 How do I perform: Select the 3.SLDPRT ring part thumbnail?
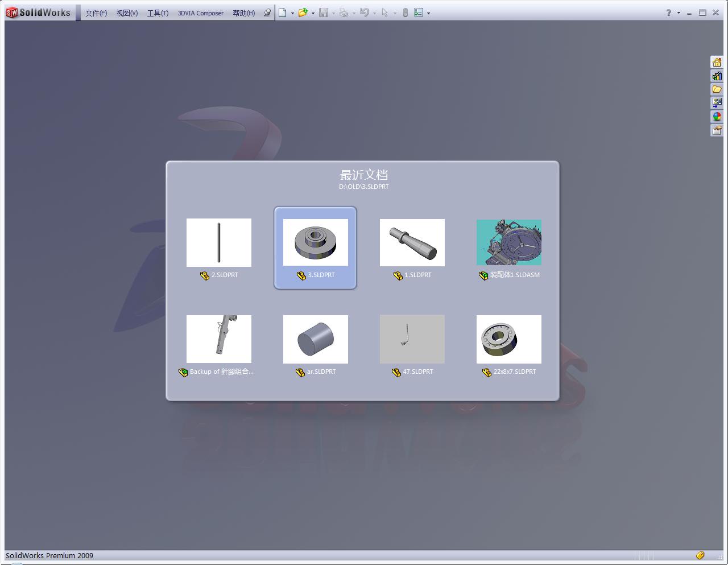click(x=316, y=242)
